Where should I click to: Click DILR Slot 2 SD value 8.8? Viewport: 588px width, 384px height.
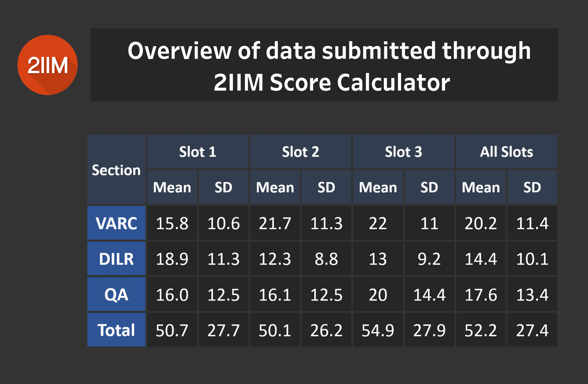pyautogui.click(x=326, y=259)
